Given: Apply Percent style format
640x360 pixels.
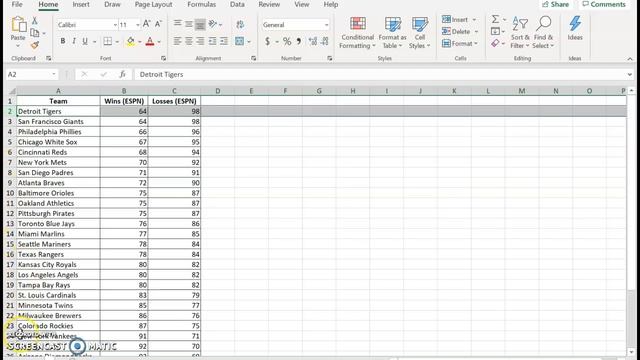Looking at the screenshot, I should 287,41.
